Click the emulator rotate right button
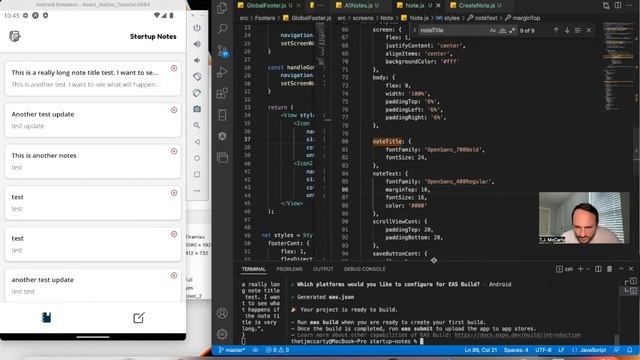 pos(197,93)
